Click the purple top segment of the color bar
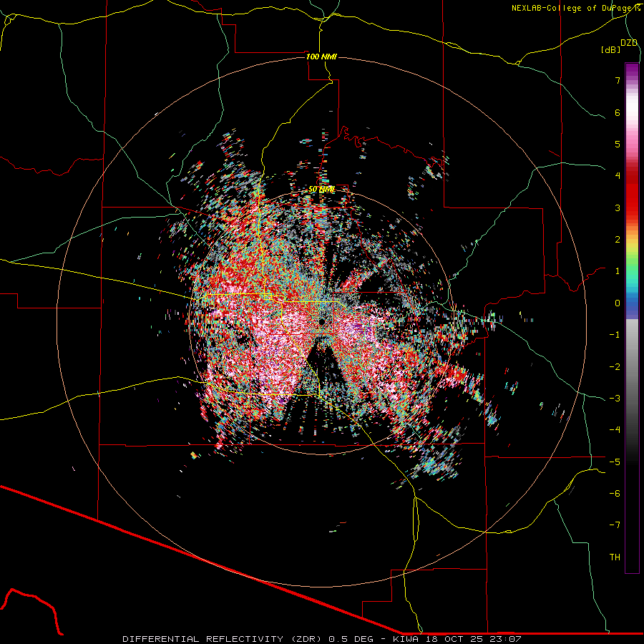 [x=632, y=70]
